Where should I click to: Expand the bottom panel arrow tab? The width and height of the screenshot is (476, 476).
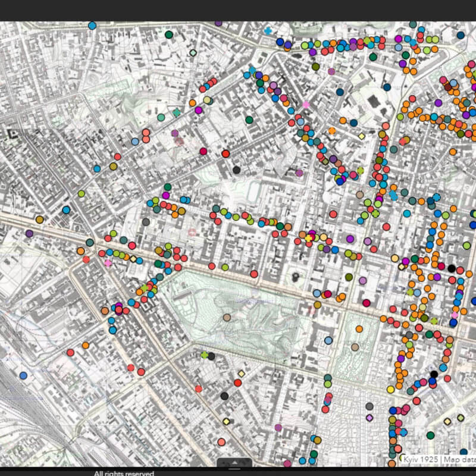click(x=234, y=462)
